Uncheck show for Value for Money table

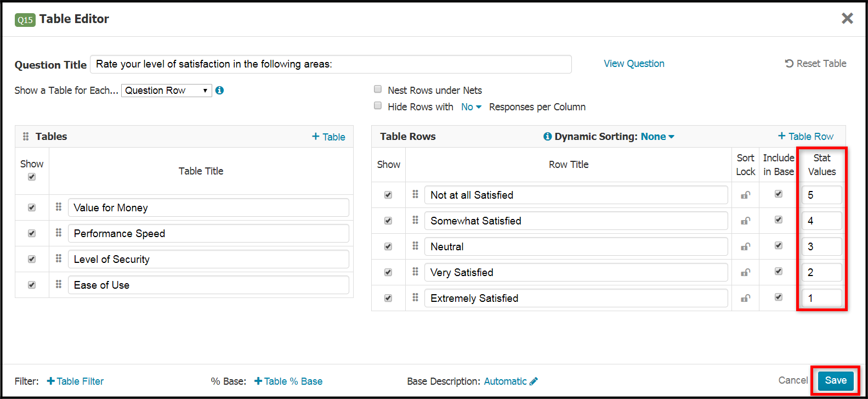pos(32,207)
